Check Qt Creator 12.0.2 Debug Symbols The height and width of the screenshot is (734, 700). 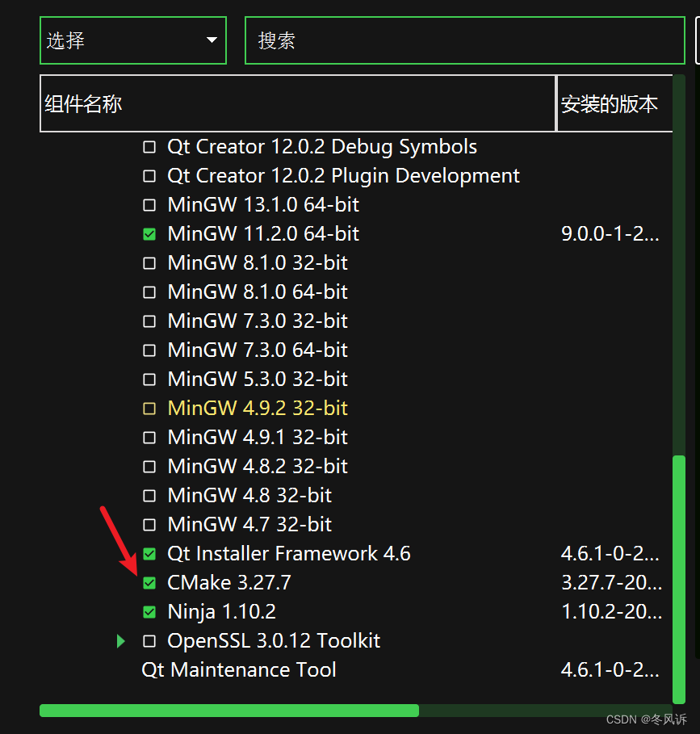pos(149,146)
